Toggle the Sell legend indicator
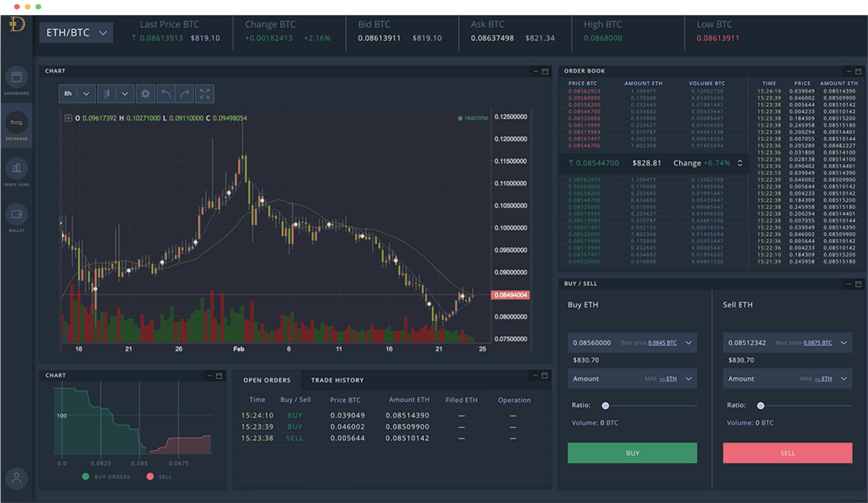This screenshot has width=868, height=503. point(150,476)
